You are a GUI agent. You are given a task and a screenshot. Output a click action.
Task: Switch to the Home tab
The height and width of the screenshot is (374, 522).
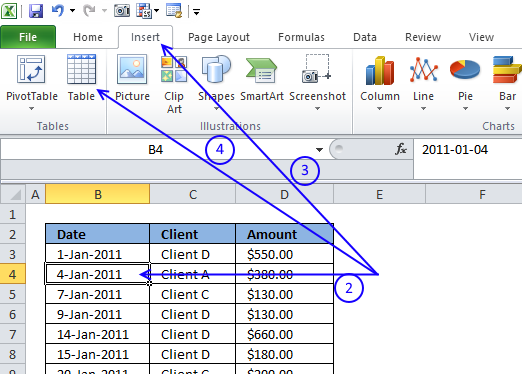(x=88, y=37)
